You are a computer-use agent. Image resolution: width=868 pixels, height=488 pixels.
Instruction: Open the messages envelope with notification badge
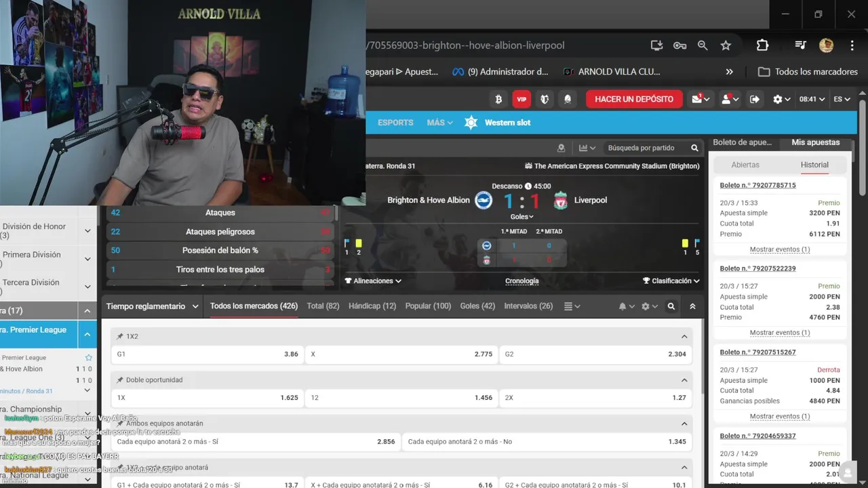[701, 99]
